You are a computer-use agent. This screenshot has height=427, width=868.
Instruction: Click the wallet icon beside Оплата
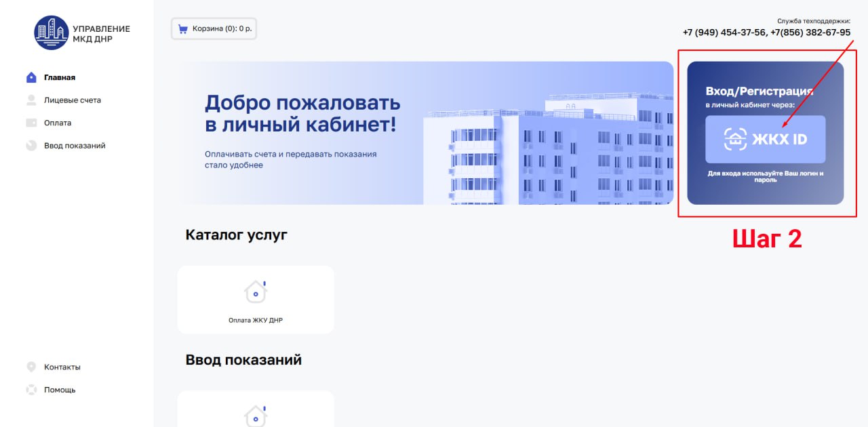click(31, 123)
